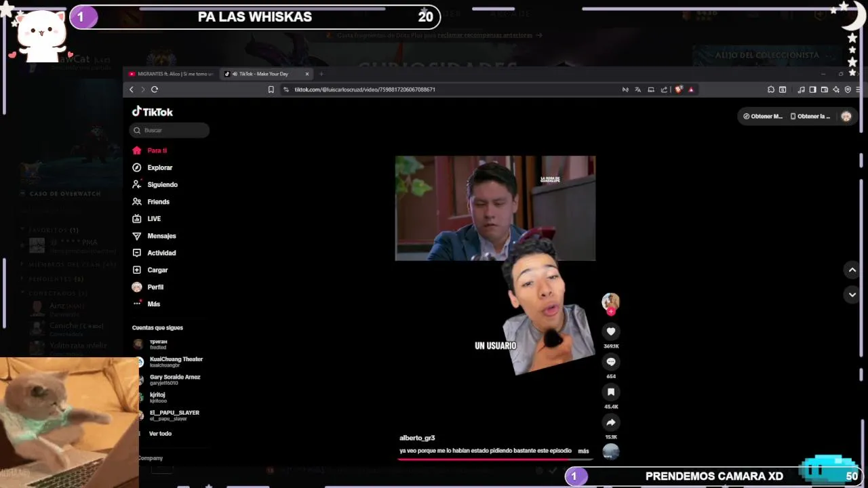Screen dimensions: 868x488
Task: Open the media music note control
Action: tap(802, 89)
